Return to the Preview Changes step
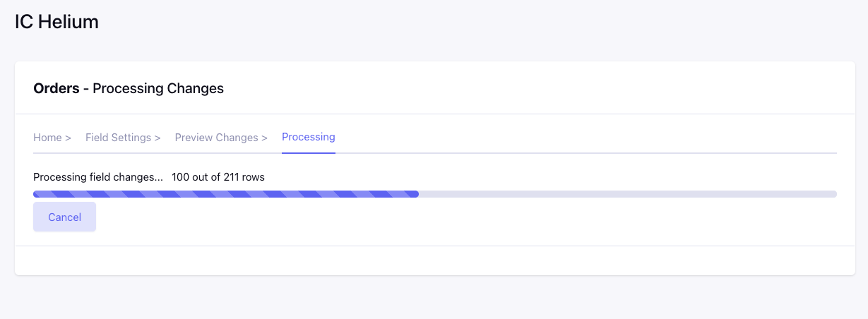 click(x=216, y=138)
